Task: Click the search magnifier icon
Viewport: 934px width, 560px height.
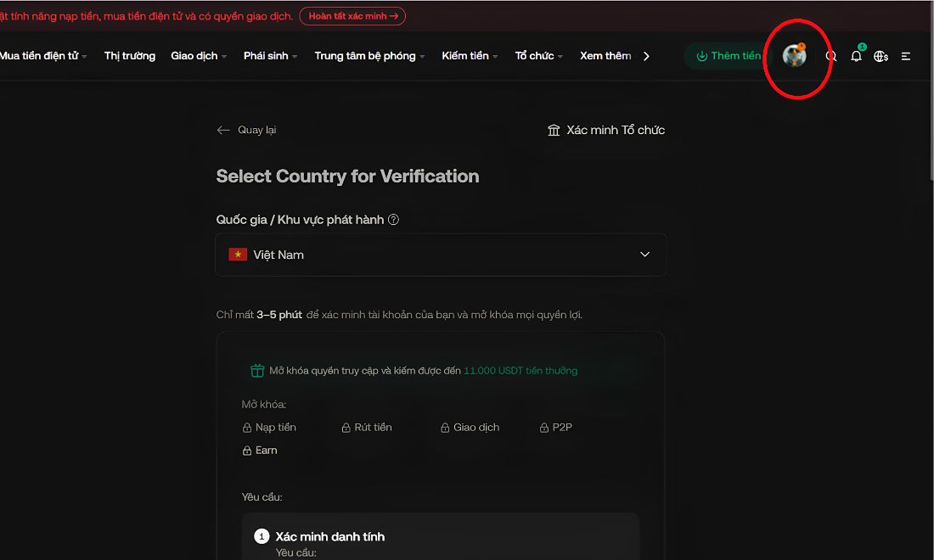Action: pyautogui.click(x=831, y=56)
